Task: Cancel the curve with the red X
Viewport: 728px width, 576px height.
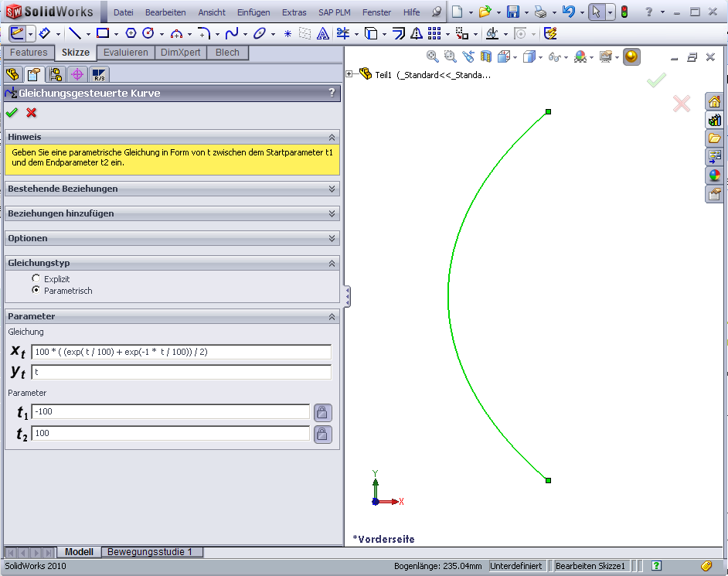Action: (x=32, y=113)
